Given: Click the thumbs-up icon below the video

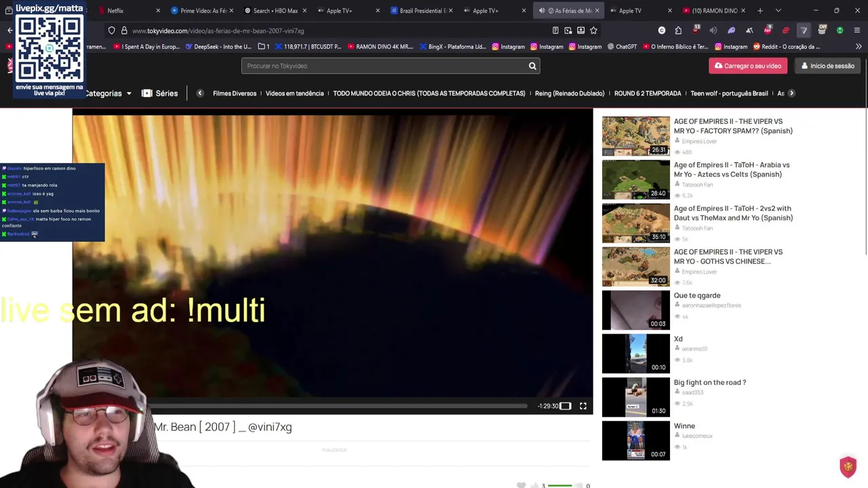Looking at the screenshot, I should coord(534,485).
